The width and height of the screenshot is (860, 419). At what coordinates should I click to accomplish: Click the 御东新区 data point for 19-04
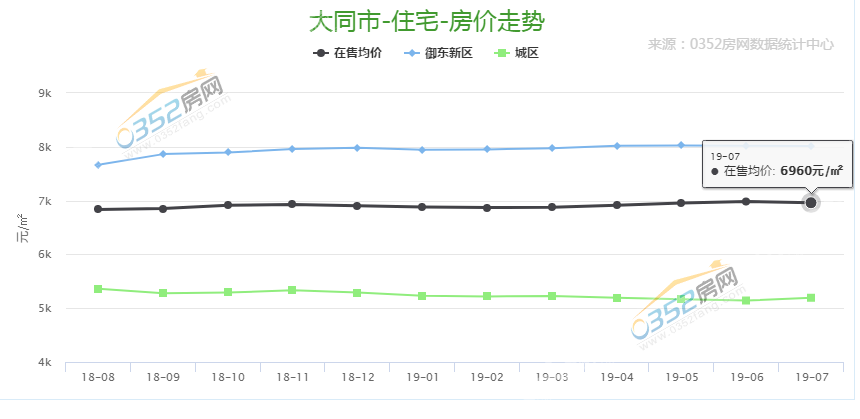point(617,146)
